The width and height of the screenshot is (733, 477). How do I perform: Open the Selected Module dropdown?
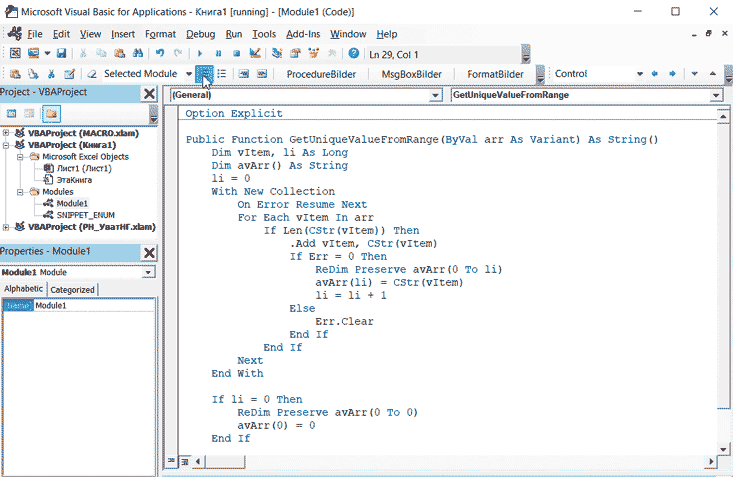[x=188, y=74]
